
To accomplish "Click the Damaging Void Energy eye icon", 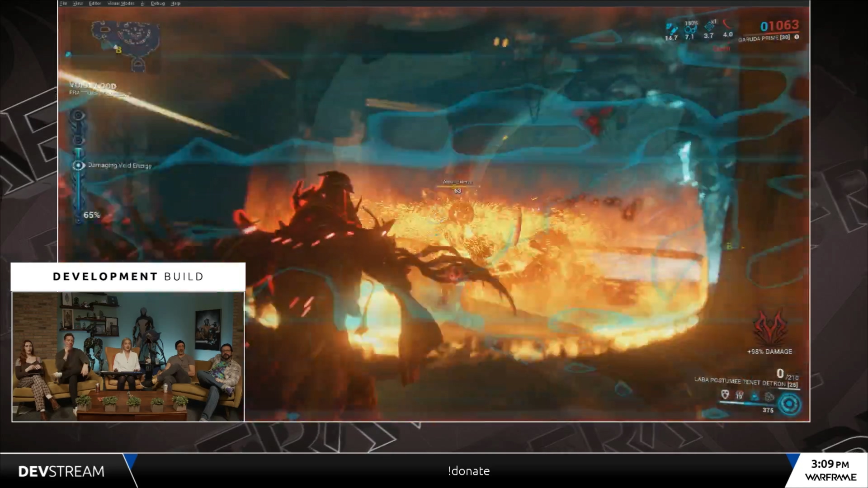I will 79,165.
